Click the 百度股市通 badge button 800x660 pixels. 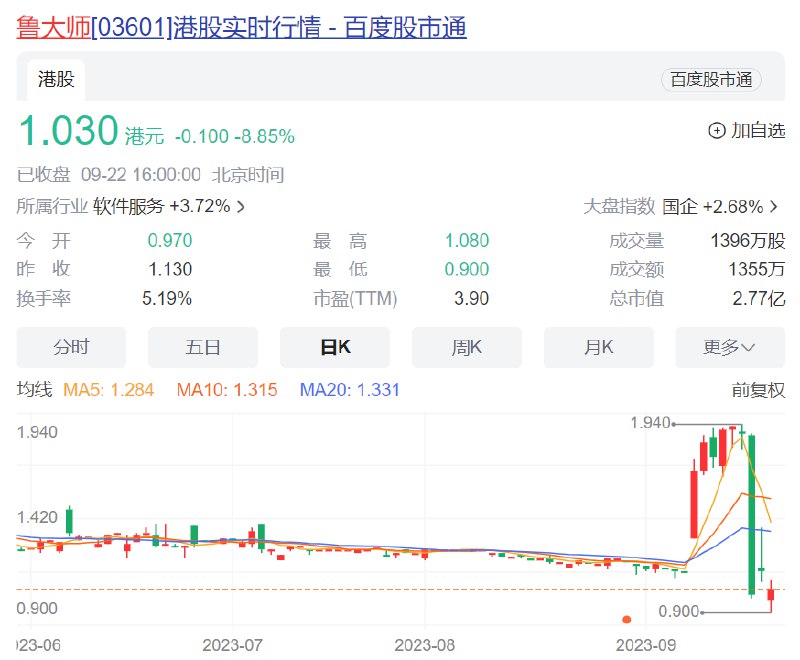(x=711, y=80)
